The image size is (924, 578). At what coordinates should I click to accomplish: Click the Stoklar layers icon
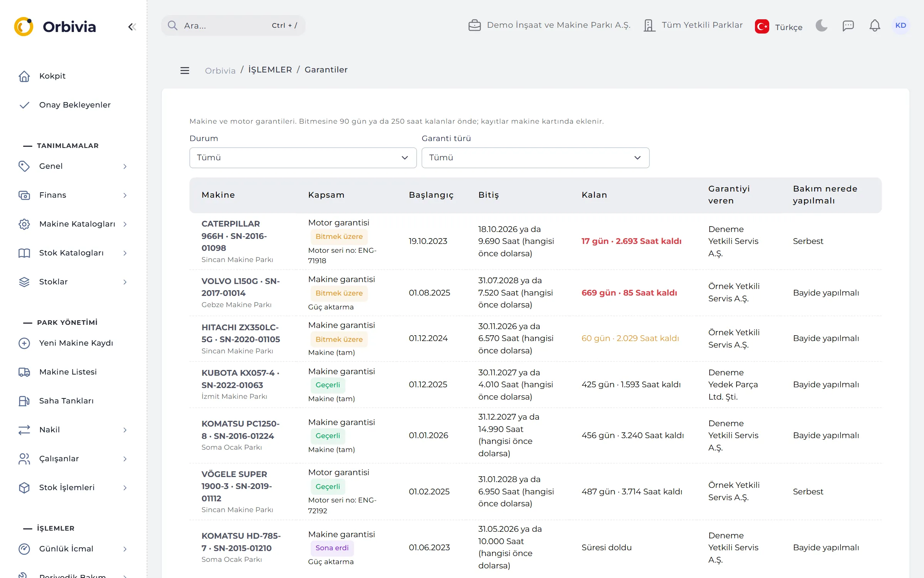click(24, 282)
